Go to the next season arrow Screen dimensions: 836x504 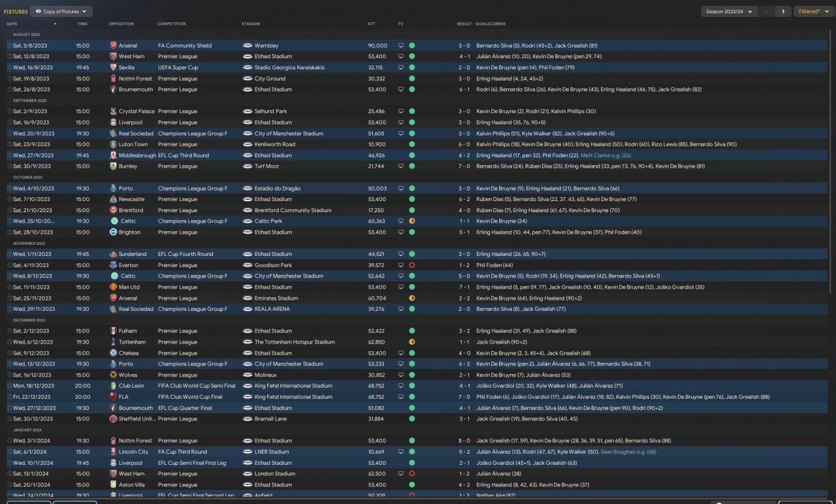(x=784, y=12)
